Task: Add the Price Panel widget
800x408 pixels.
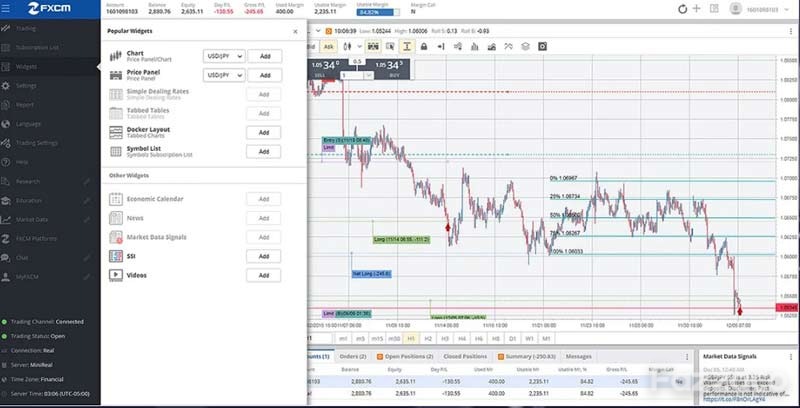Action: tap(265, 75)
